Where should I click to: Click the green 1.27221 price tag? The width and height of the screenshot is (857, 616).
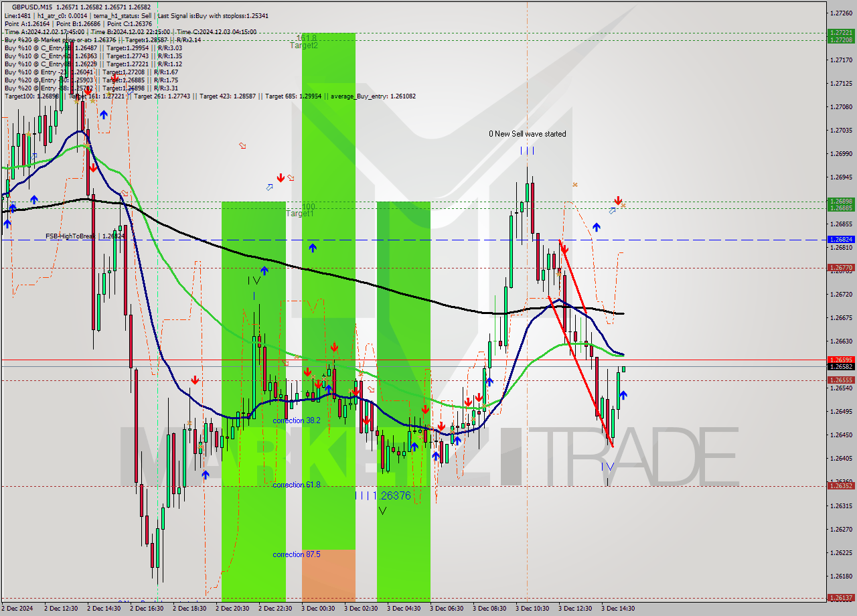[841, 32]
